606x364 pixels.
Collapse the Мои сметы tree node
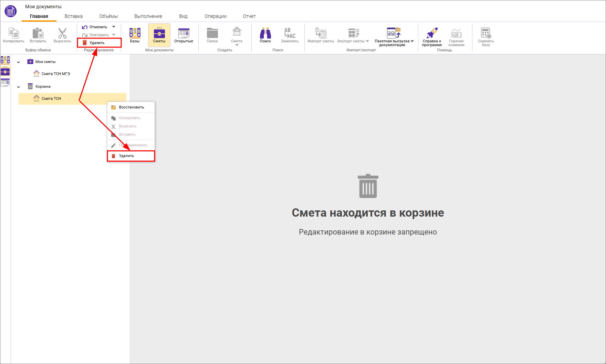[19, 62]
